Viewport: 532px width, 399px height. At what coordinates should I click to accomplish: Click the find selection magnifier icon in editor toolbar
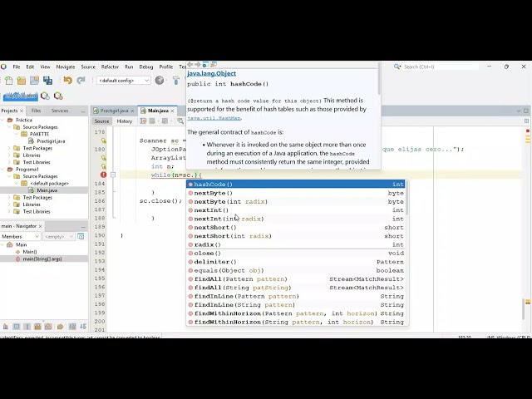coord(180,121)
